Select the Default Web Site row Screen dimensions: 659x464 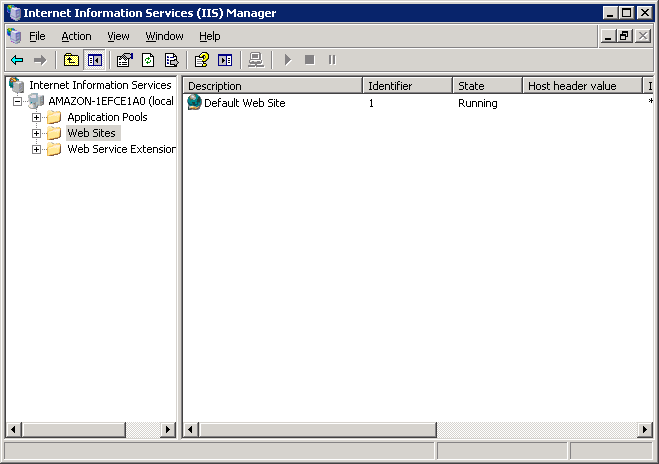pyautogui.click(x=418, y=103)
